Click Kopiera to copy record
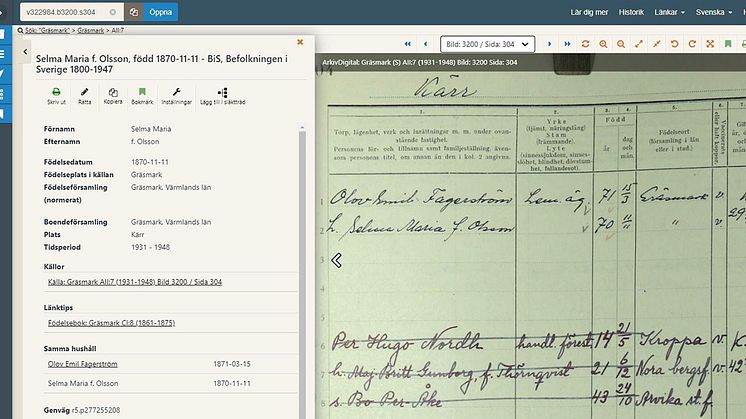This screenshot has height=419, width=746. coord(113,96)
